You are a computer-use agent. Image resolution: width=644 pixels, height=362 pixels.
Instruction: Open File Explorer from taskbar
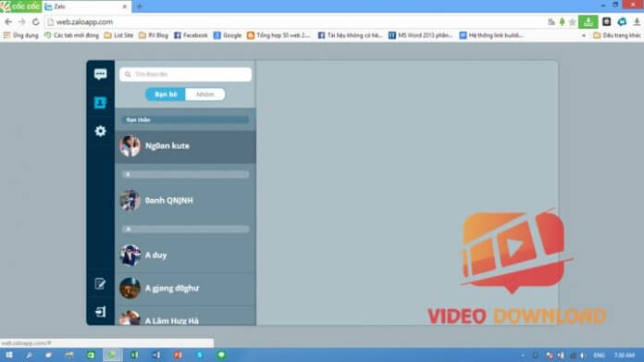[69, 355]
